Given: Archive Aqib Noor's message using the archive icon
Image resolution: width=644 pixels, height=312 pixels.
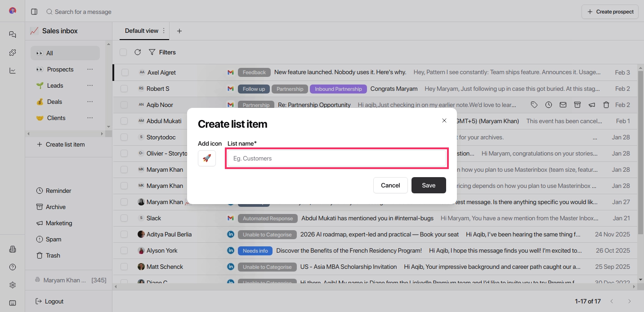Looking at the screenshot, I should point(577,105).
